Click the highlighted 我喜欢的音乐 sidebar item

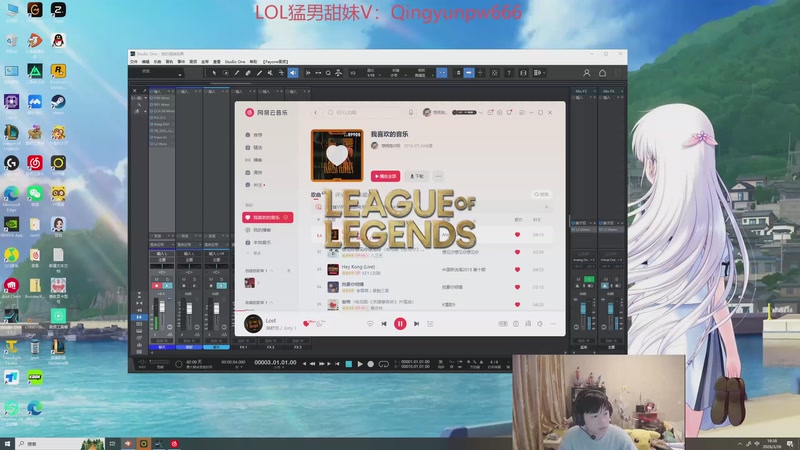(267, 217)
